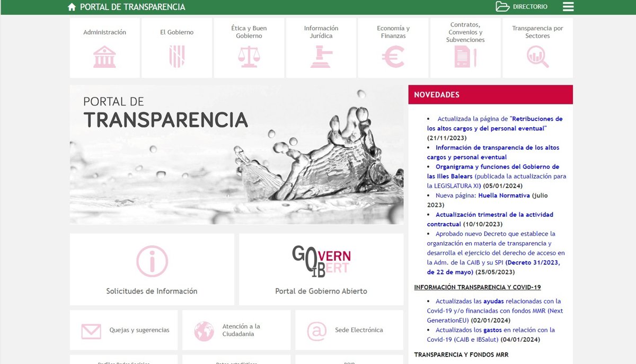Open the Actualización trimestral de la actividad contractual link

point(494,215)
